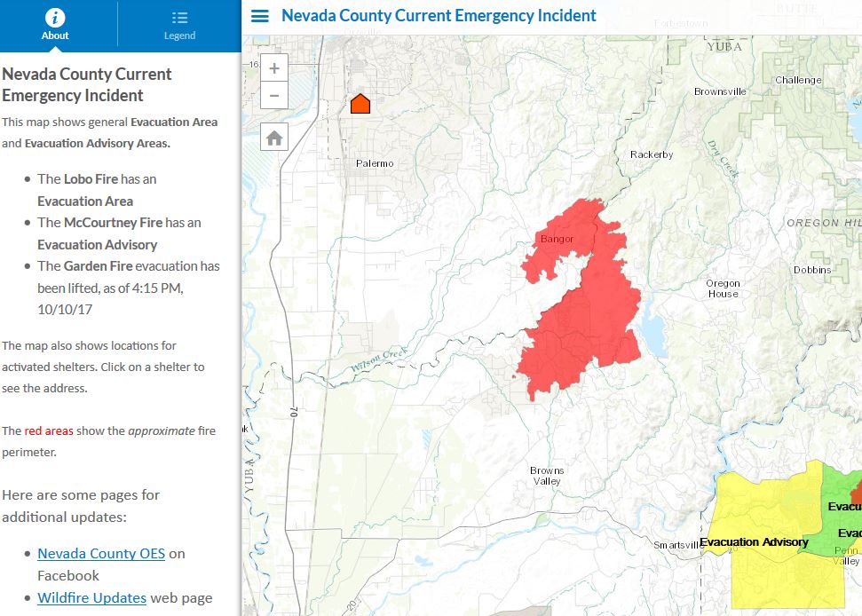Click the Palermo town label on the map

point(374,163)
